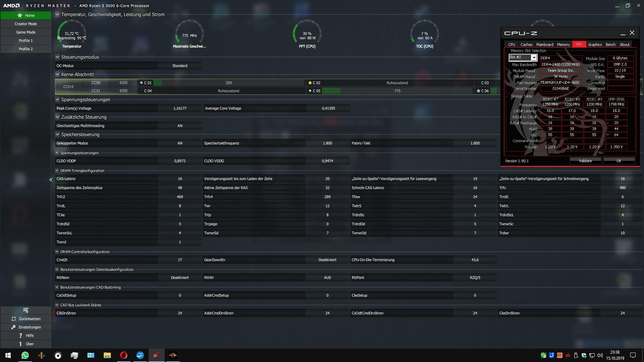644x362 pixels.
Task: Open Einstellungen from the sidebar
Action: pos(26,327)
